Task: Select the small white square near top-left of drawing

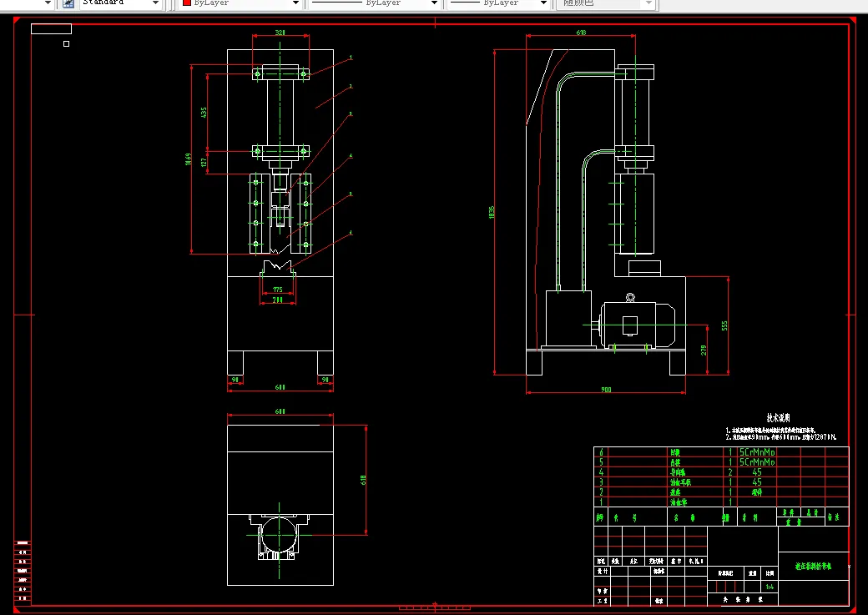Action: [x=67, y=43]
